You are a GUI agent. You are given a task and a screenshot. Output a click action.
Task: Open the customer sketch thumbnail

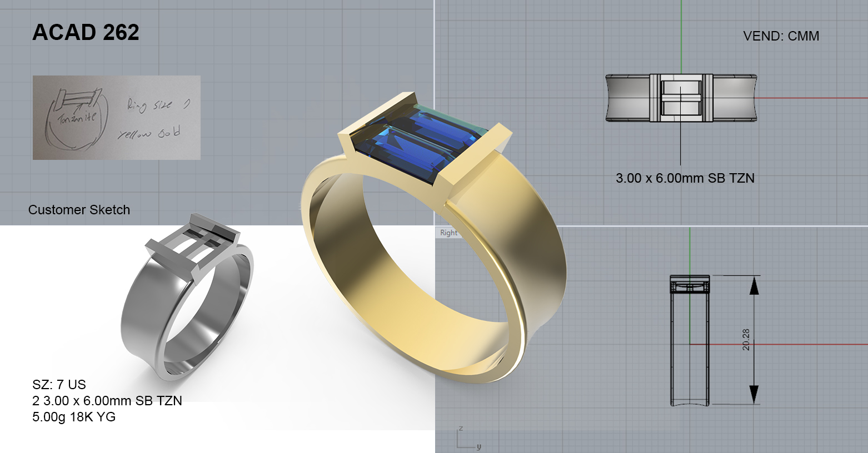pyautogui.click(x=116, y=118)
